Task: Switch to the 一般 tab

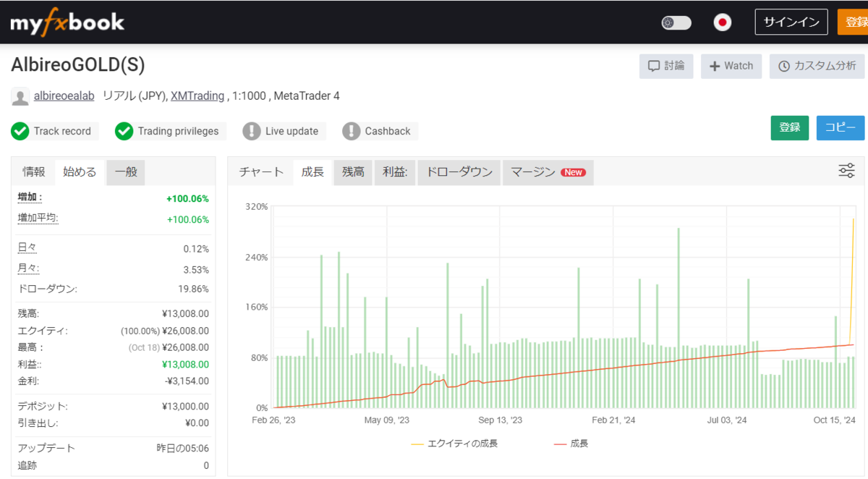Action: pos(126,172)
